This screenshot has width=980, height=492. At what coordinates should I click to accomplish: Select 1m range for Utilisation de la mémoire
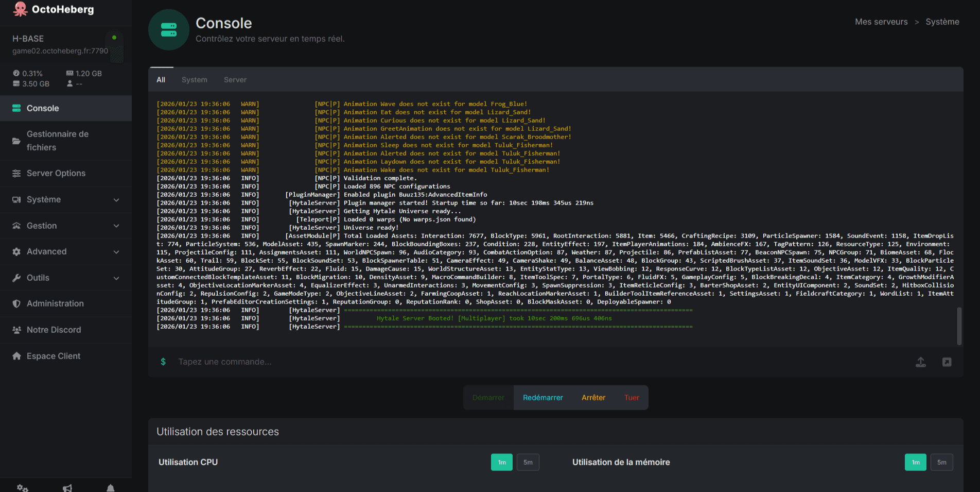(916, 462)
